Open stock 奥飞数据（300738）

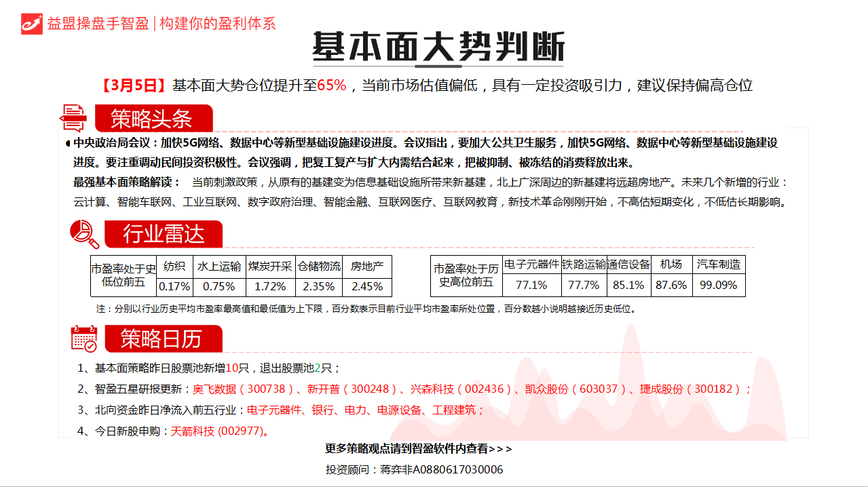point(244,389)
